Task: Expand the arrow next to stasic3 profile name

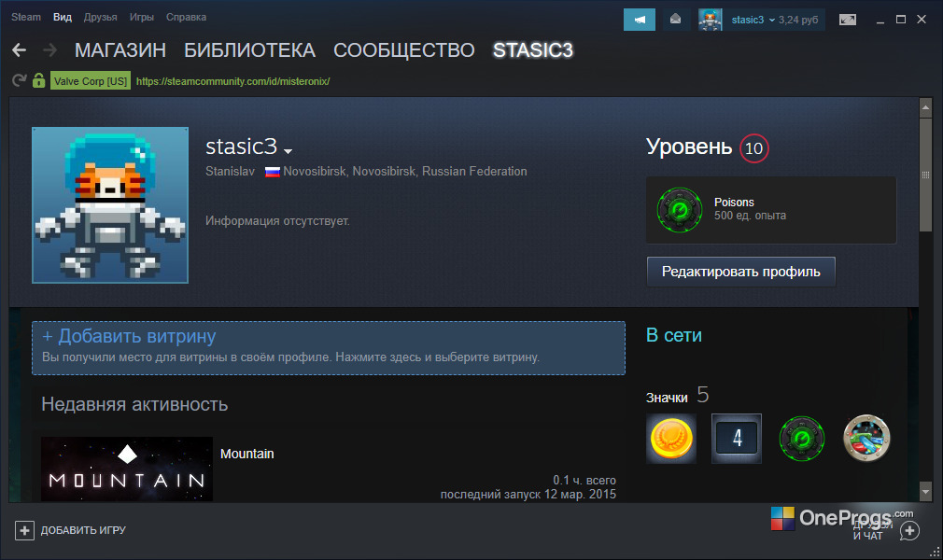Action: coord(288,151)
